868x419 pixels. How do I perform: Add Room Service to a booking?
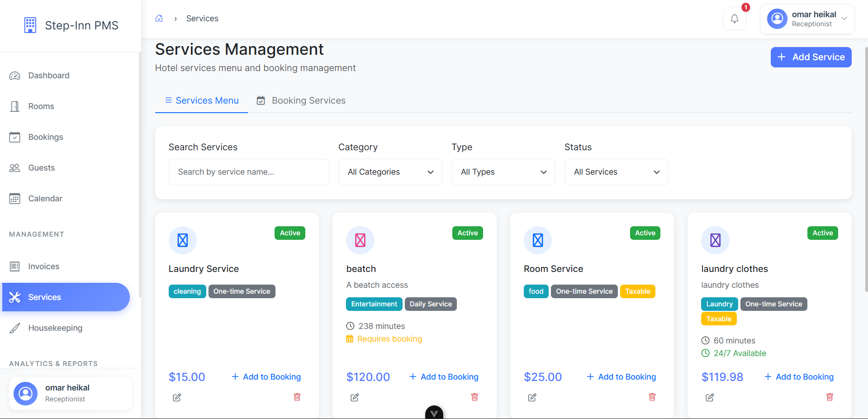(x=621, y=376)
